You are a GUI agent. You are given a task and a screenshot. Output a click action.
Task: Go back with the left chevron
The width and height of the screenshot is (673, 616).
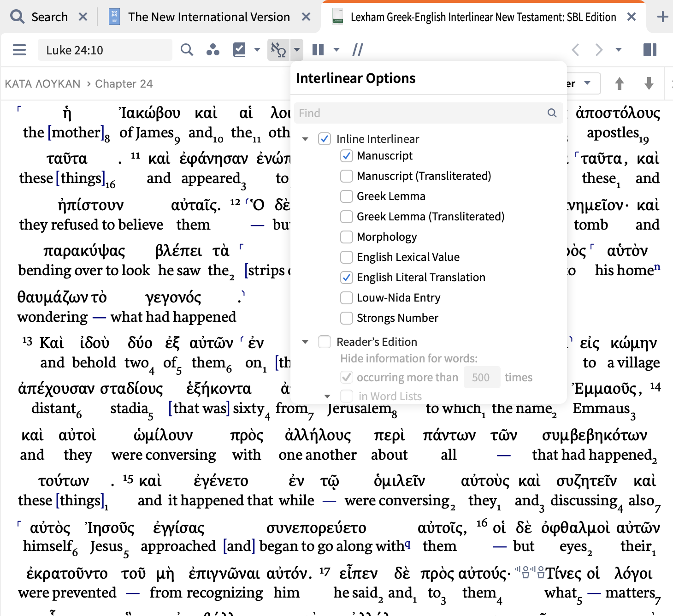click(x=575, y=50)
